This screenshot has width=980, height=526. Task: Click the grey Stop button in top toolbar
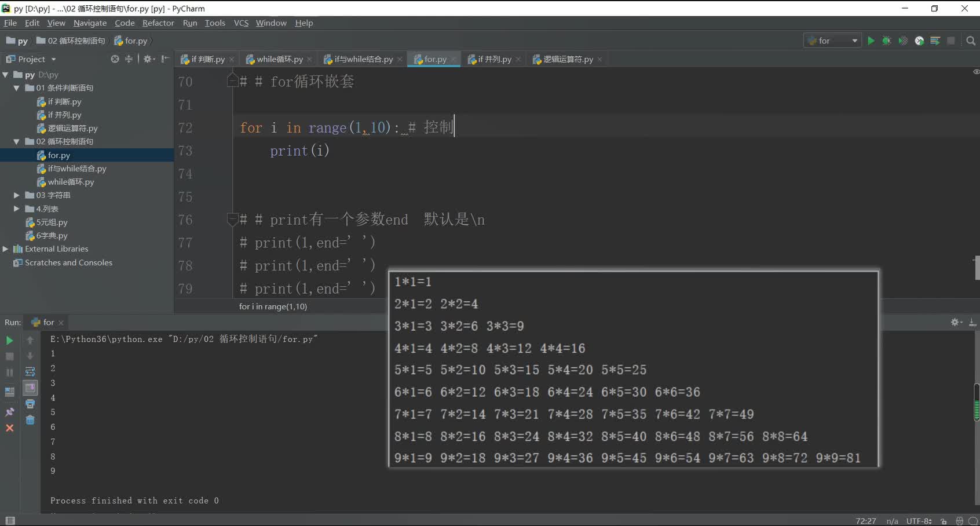click(x=951, y=41)
